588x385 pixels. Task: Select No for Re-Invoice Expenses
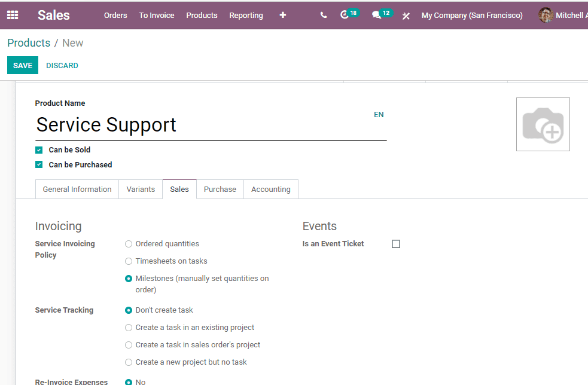[x=129, y=382]
